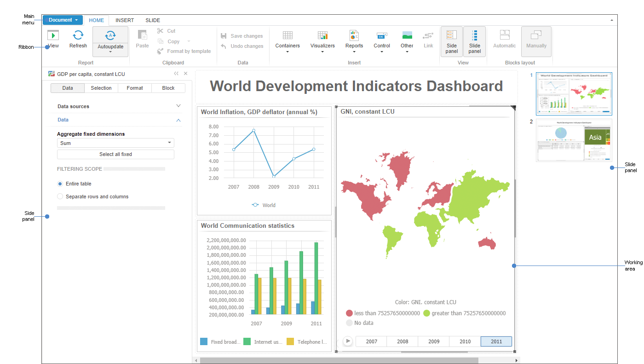The width and height of the screenshot is (644, 364).
Task: Click the Select all fixed button
Action: [115, 154]
